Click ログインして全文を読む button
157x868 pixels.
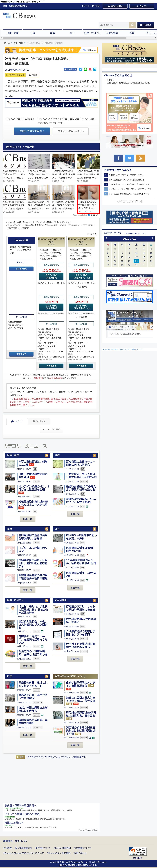point(71,131)
